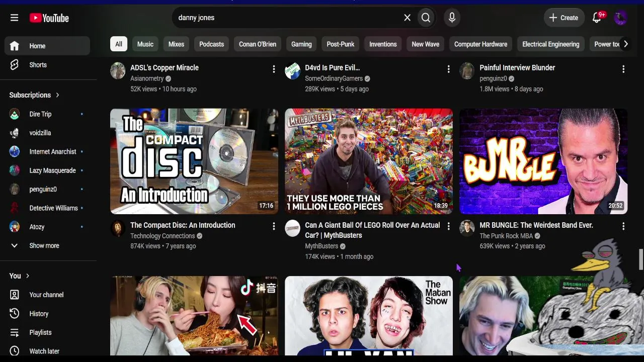Image resolution: width=644 pixels, height=362 pixels.
Task: Open the Create button
Action: (564, 18)
